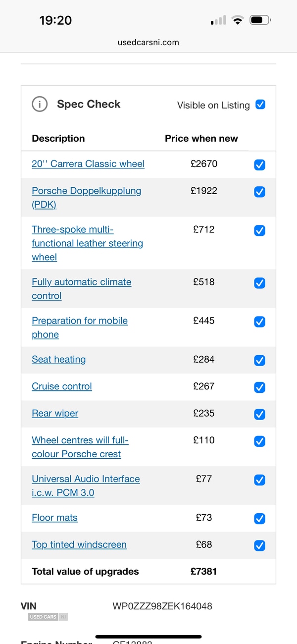297x644 pixels.
Task: Open the Three-spoke multi-functional steering wheel link
Action: [x=88, y=243]
